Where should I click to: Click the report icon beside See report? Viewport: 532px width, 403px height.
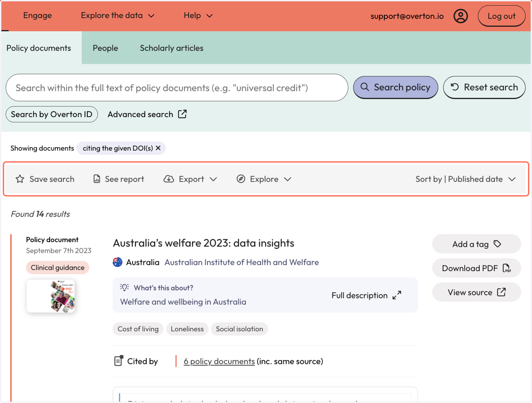[x=97, y=179]
